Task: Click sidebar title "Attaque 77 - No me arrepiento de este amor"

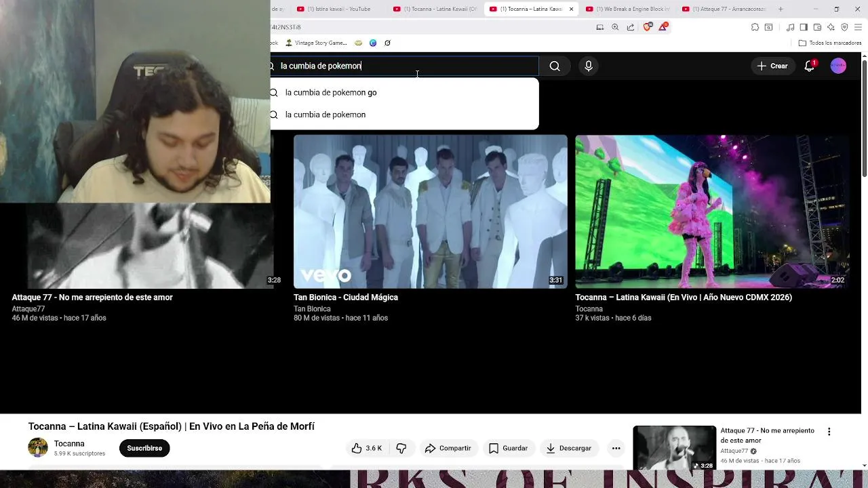Action: click(767, 435)
